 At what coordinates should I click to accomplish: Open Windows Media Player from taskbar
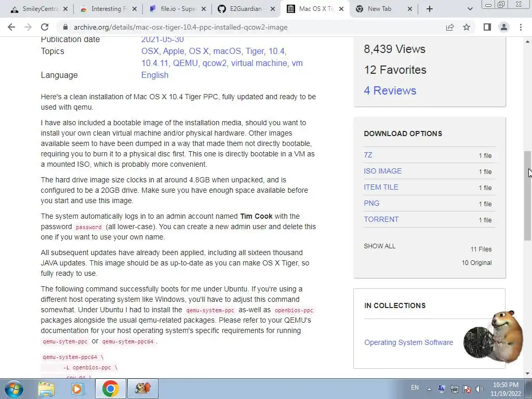point(77,389)
